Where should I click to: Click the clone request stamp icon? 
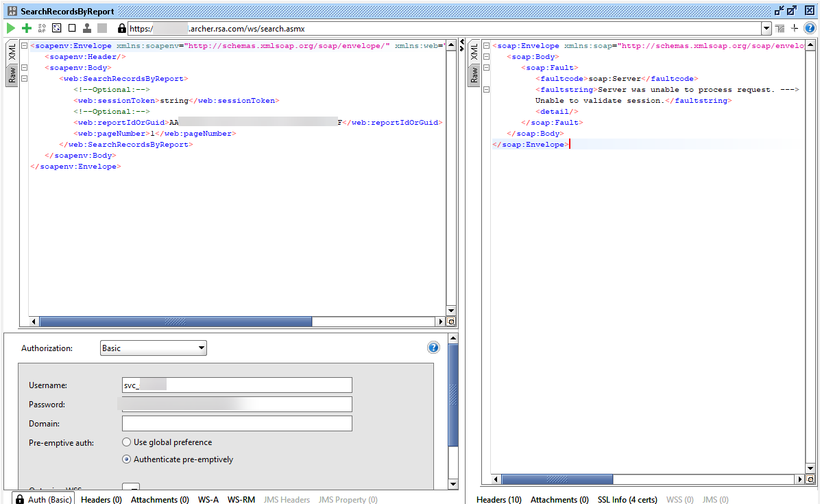(x=87, y=28)
